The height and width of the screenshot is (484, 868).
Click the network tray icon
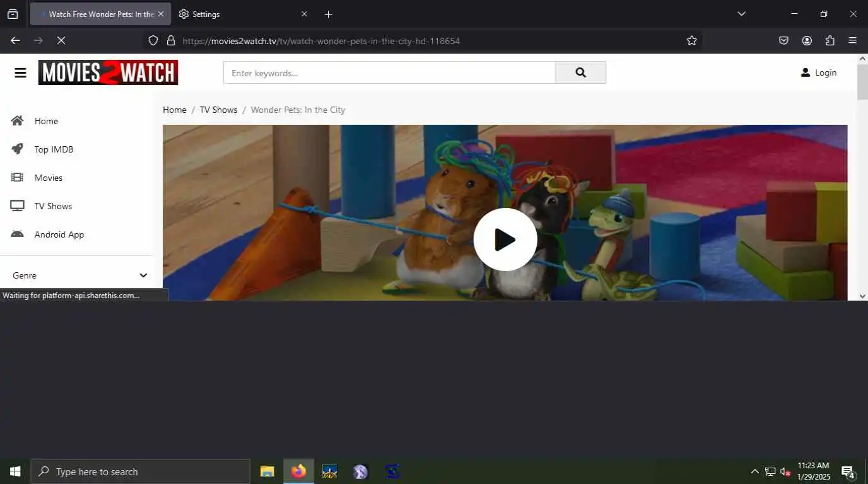coord(770,471)
